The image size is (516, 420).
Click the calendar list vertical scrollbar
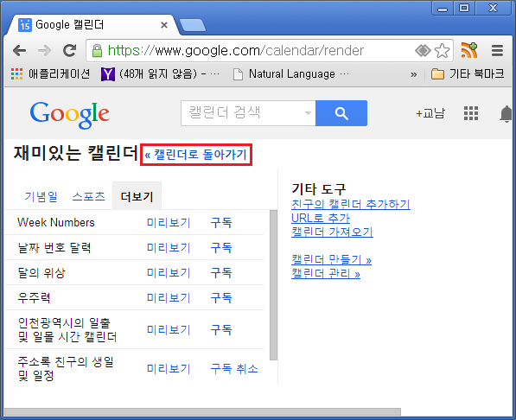(x=273, y=285)
